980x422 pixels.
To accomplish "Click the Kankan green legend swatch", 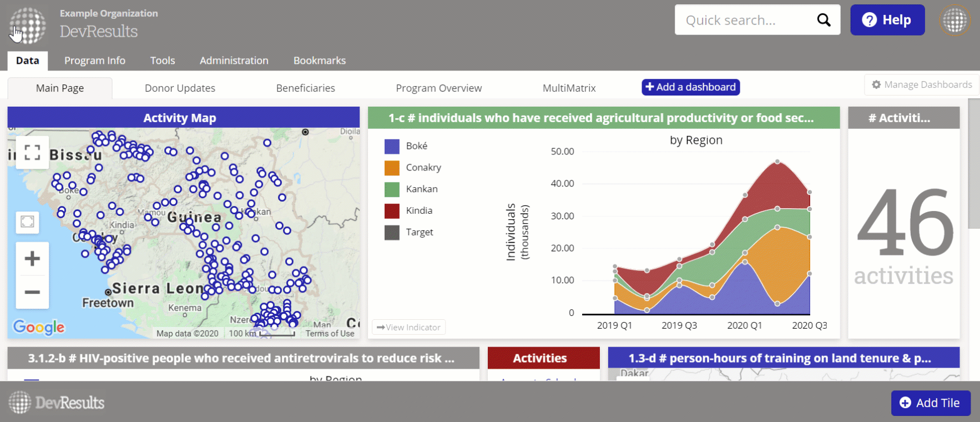I will click(392, 189).
